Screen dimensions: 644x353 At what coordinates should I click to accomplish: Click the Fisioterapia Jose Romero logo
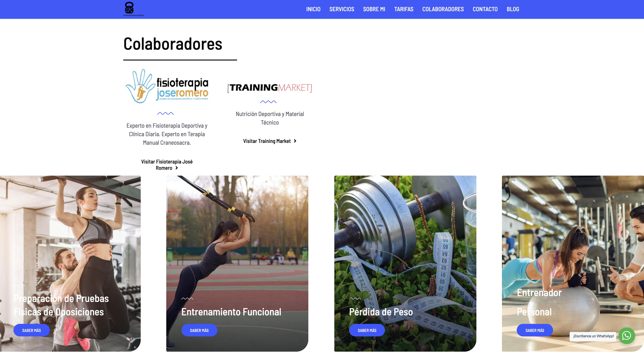[x=167, y=86]
